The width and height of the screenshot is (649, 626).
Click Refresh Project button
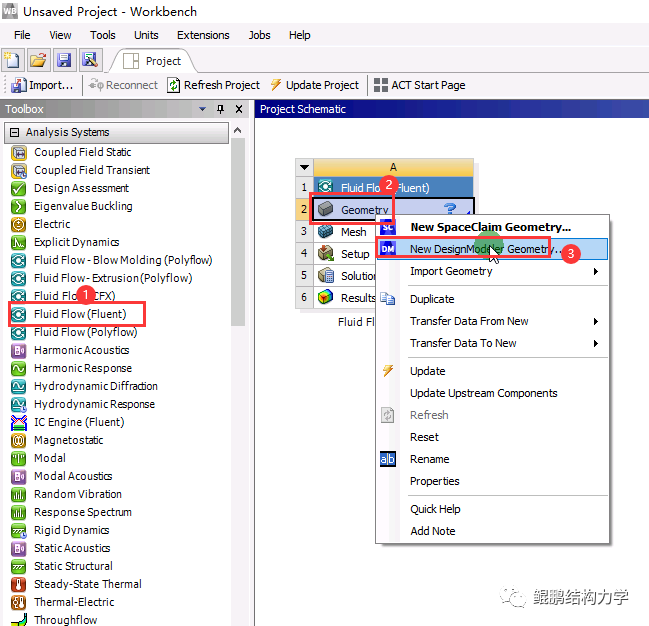tap(214, 85)
